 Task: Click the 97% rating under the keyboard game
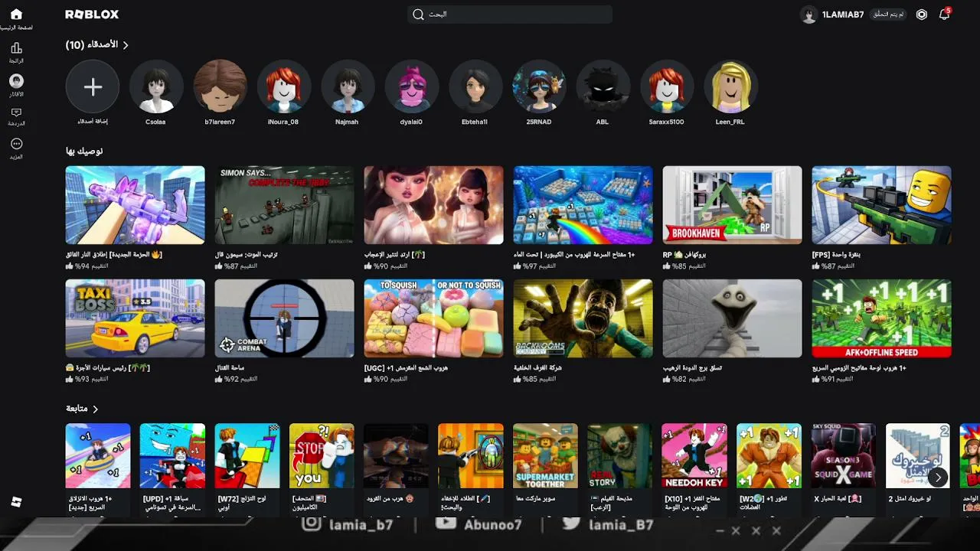535,266
